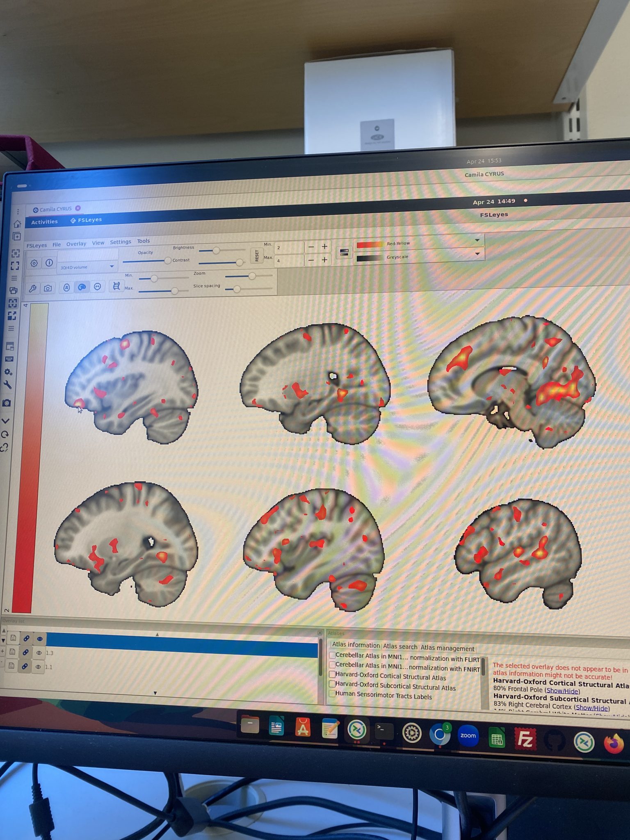This screenshot has width=630, height=840.
Task: Select the sagittal plane brain icon
Action: pyautogui.click(x=82, y=287)
